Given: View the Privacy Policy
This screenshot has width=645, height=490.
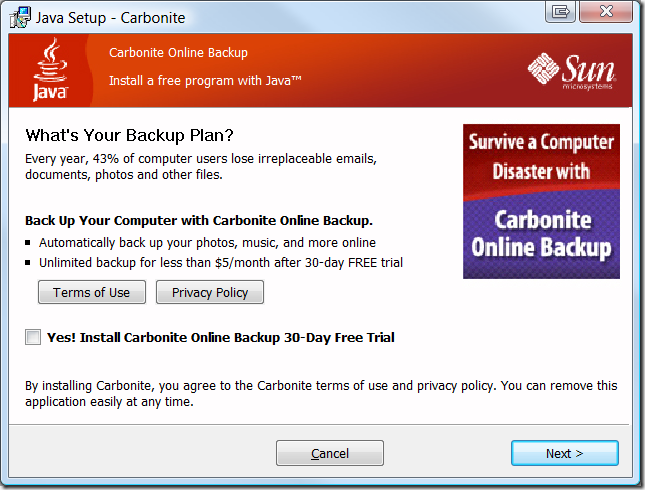Looking at the screenshot, I should pos(210,292).
